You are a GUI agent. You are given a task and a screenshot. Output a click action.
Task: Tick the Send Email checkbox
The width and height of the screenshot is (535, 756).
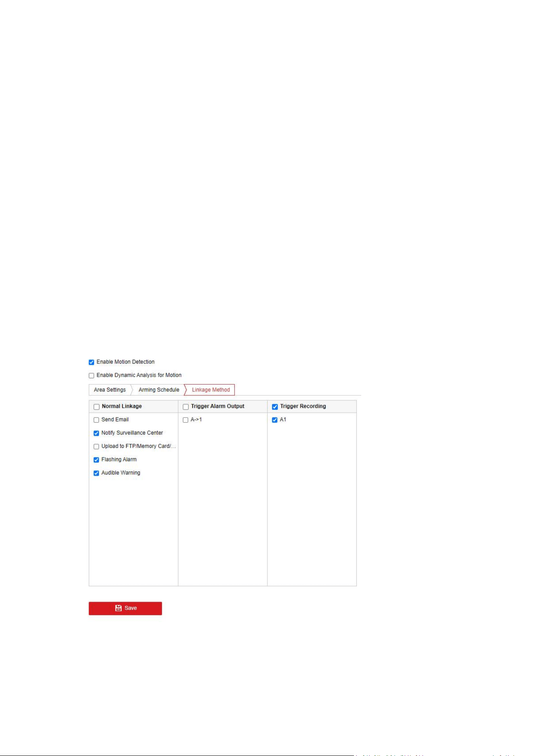tap(96, 420)
